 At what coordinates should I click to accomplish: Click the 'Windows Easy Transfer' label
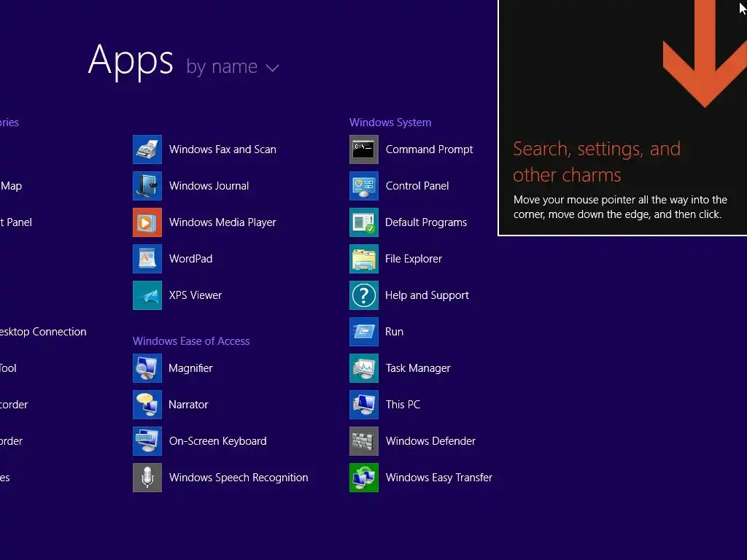438,478
